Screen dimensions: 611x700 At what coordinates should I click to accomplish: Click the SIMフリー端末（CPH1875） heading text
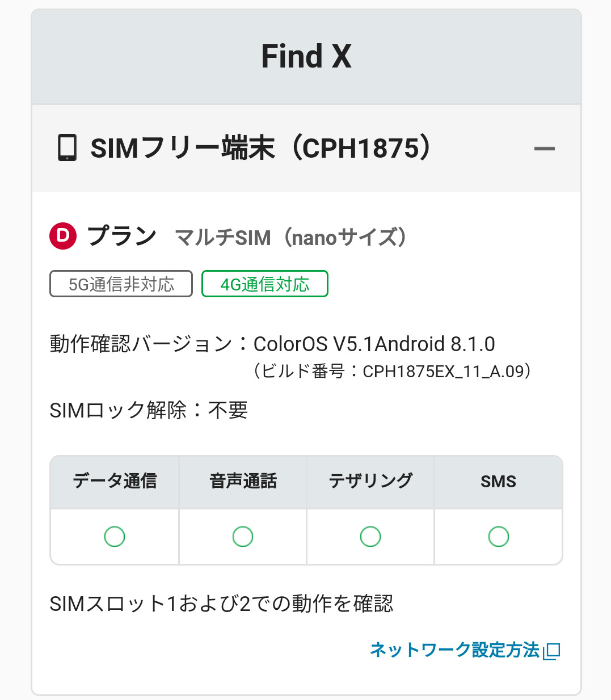[x=261, y=148]
